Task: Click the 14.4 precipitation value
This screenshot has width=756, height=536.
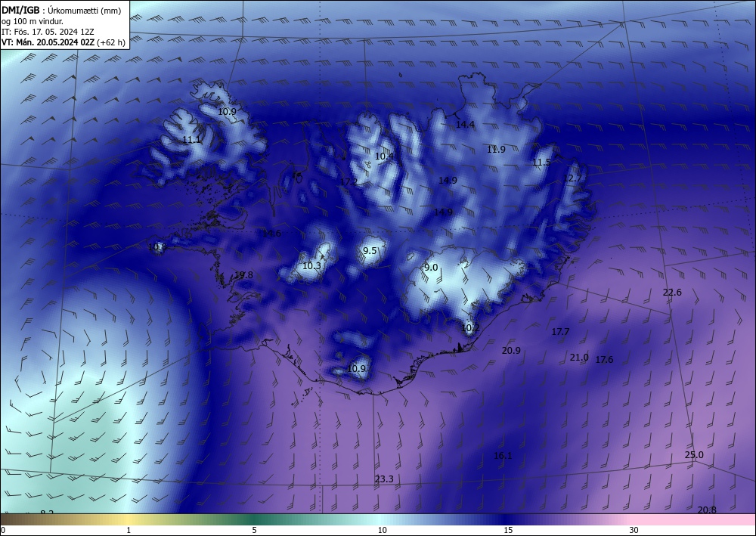Action: coord(465,124)
